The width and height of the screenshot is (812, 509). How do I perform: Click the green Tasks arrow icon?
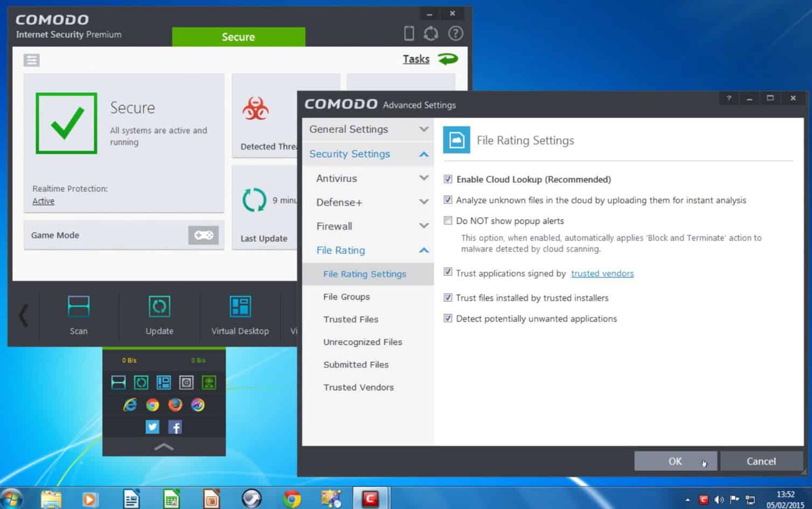click(x=448, y=59)
